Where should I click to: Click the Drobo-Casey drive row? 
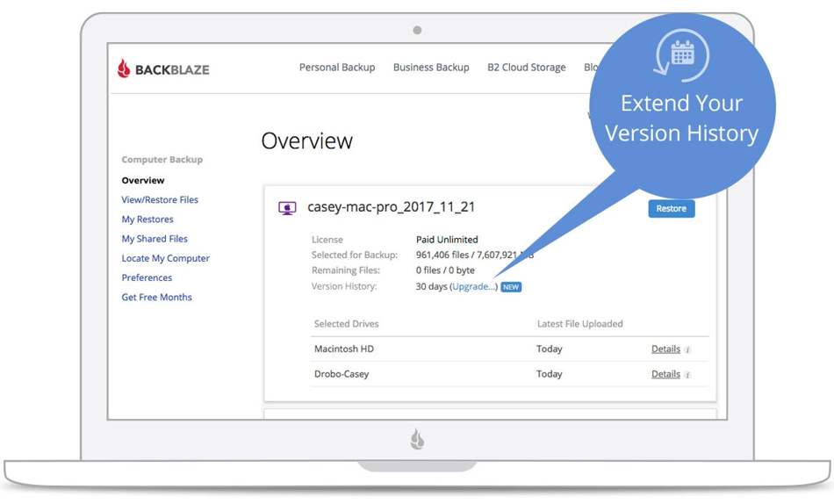509,374
